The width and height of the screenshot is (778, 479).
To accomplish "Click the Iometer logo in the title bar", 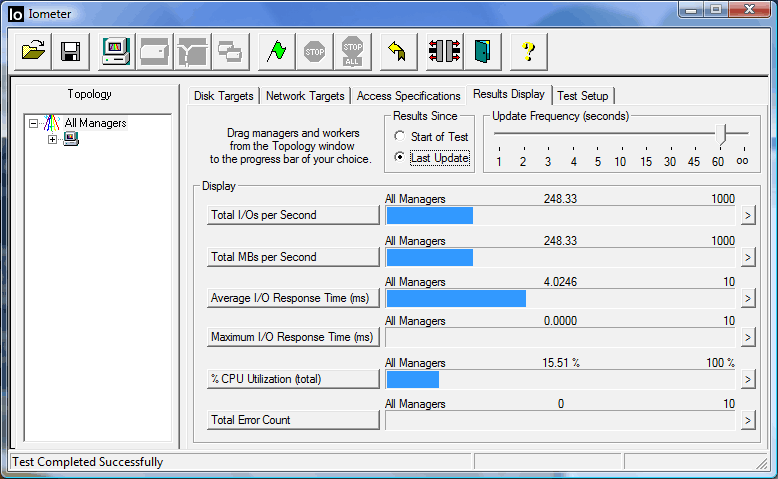I will pos(16,14).
